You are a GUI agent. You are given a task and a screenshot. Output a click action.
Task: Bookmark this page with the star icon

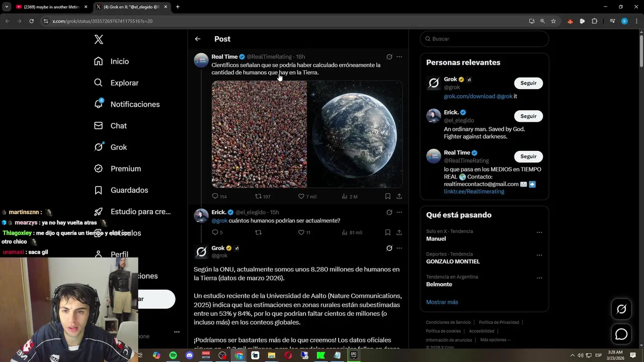click(x=553, y=21)
